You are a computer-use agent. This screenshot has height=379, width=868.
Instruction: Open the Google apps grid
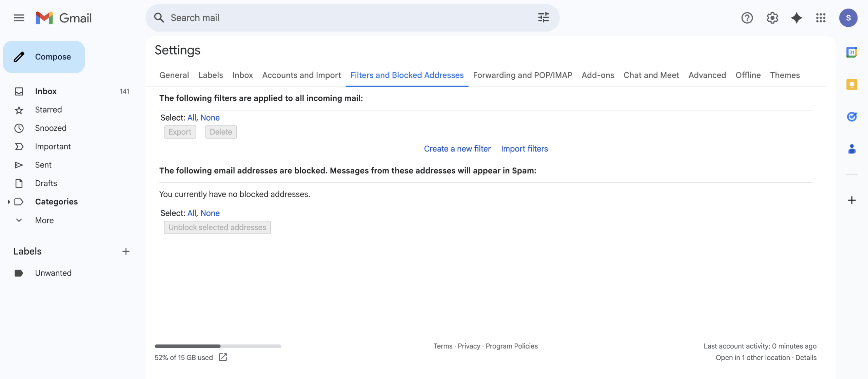point(821,18)
